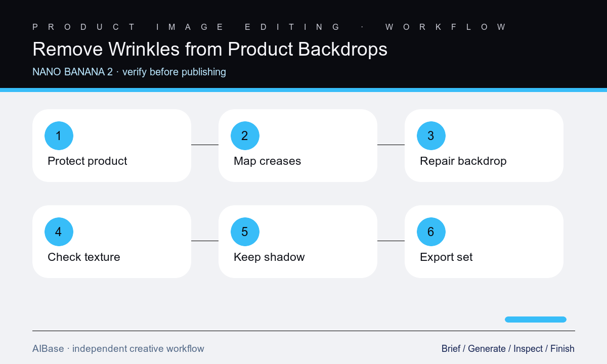Select the 'Check texture' label
This screenshot has width=607, height=364.
(84, 257)
